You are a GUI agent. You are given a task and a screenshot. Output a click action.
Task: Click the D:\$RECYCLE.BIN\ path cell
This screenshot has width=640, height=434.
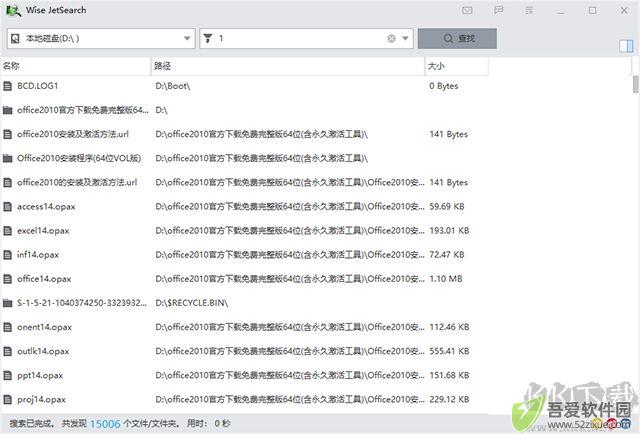tap(191, 303)
